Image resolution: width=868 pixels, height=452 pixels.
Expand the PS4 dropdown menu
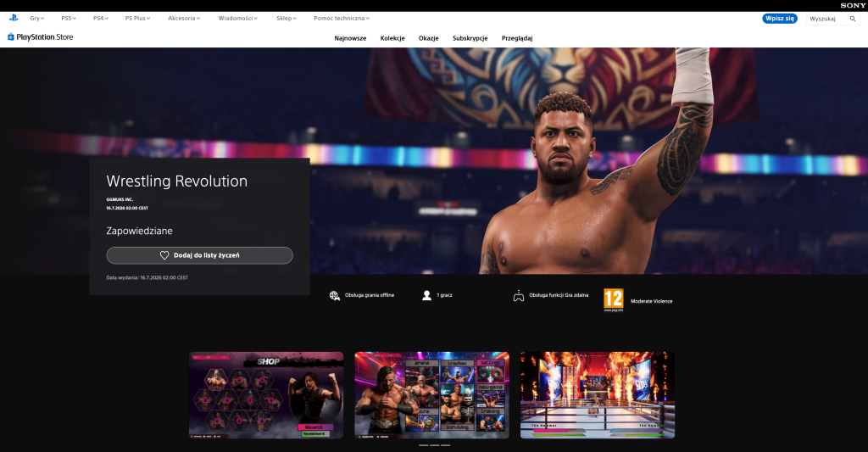coord(101,19)
